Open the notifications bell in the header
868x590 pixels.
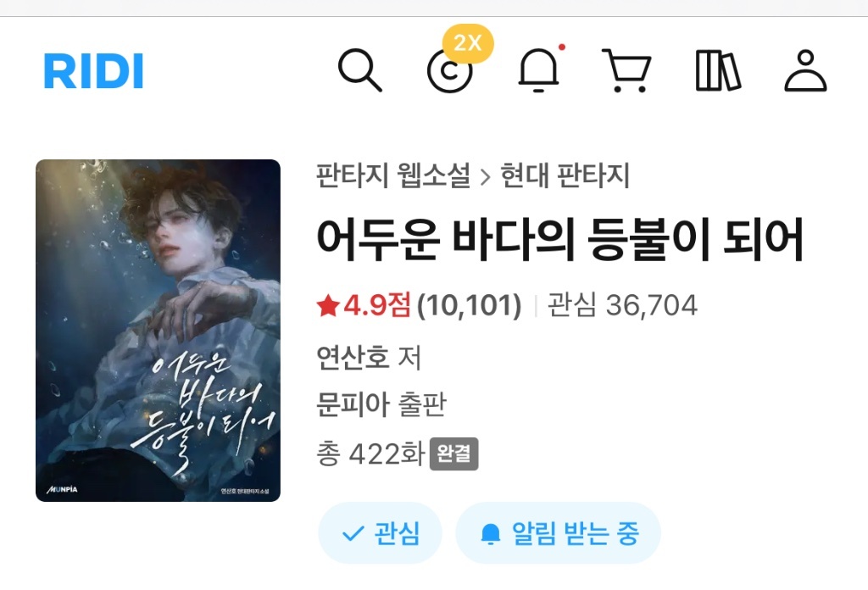click(x=538, y=70)
